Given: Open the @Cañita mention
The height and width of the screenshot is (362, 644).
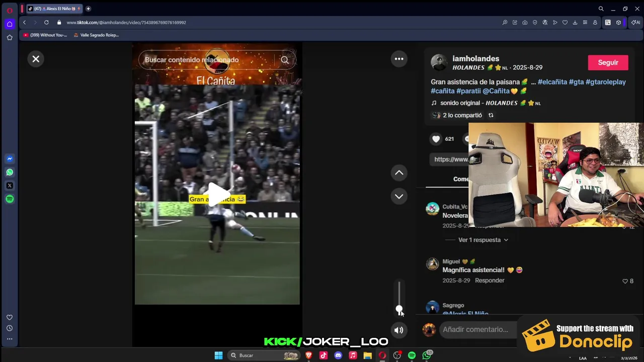Looking at the screenshot, I should point(496,91).
